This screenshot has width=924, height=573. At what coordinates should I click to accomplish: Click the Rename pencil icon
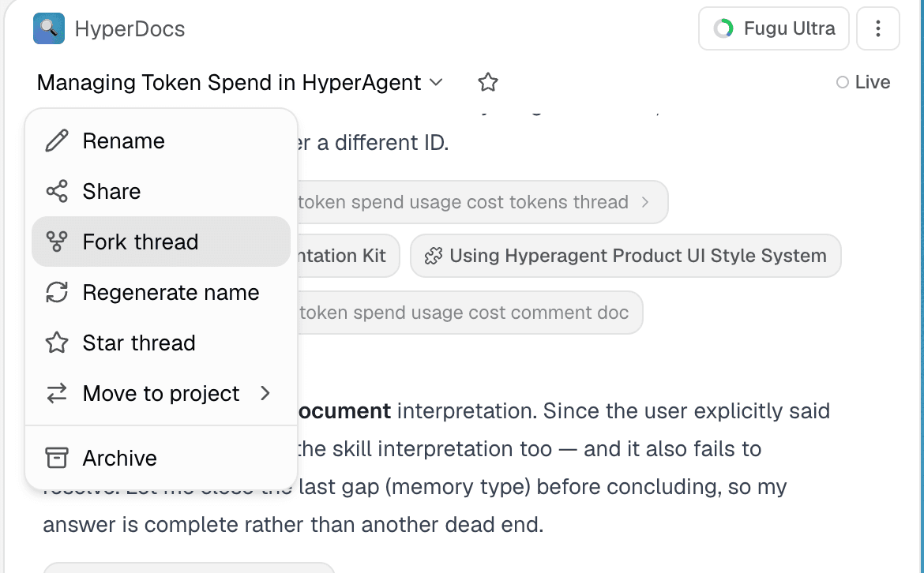(x=57, y=140)
